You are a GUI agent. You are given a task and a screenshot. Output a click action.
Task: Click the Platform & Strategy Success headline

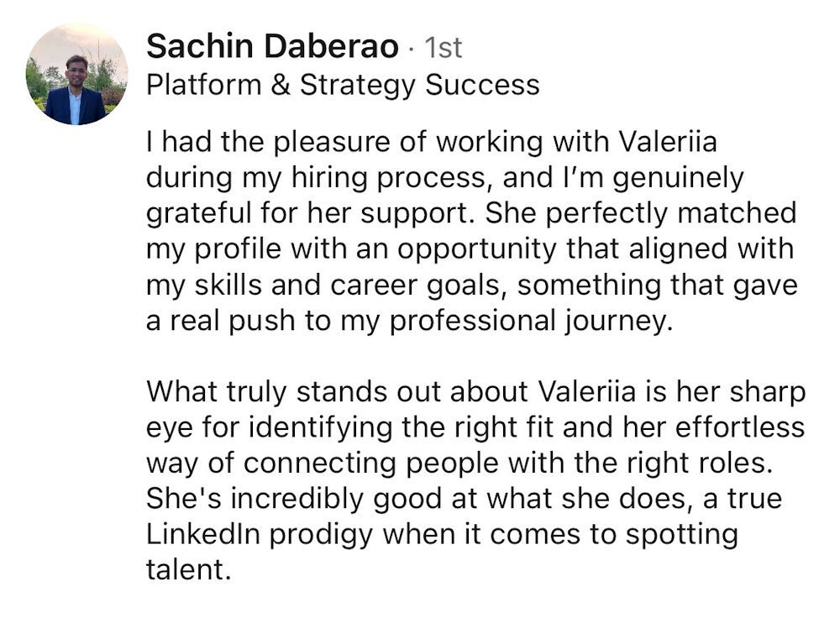[x=343, y=85]
